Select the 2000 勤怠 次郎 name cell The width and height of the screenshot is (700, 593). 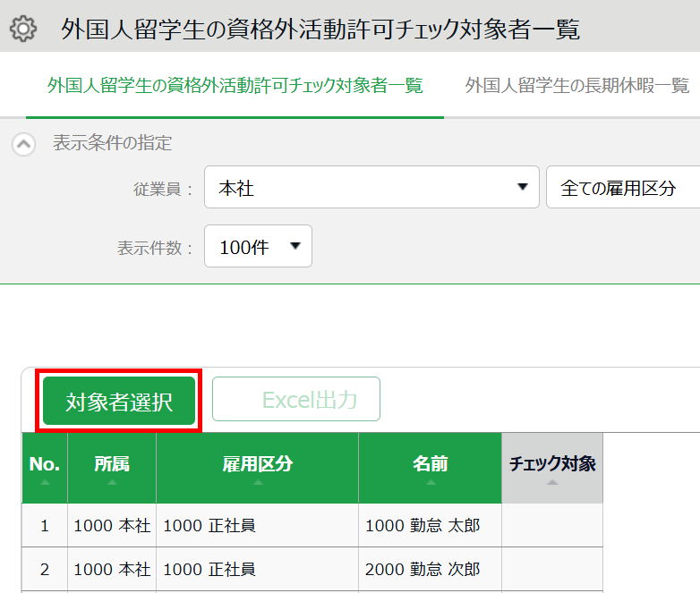430,570
